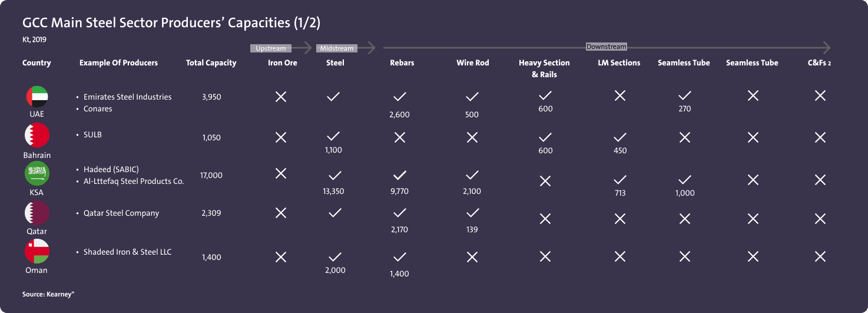This screenshot has height=313, width=868.
Task: Click Qatar Steel check mark
Action: 335,213
